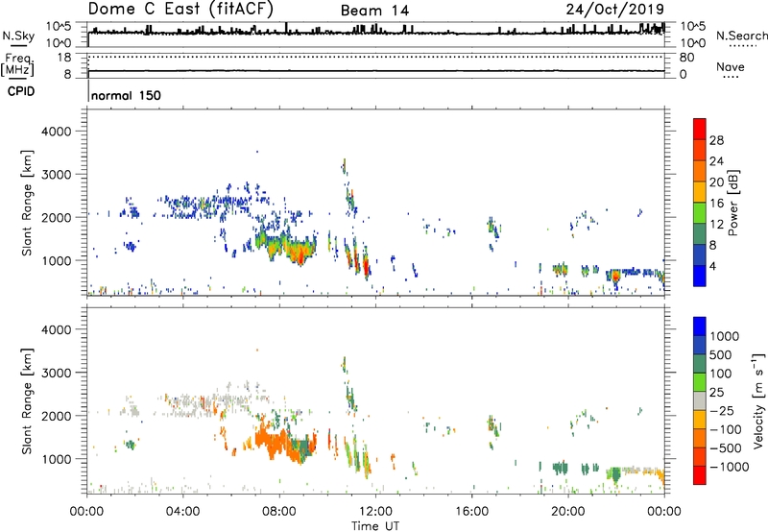Click the '500' Velocity color bar label
The width and height of the screenshot is (768, 532).
coord(720,354)
